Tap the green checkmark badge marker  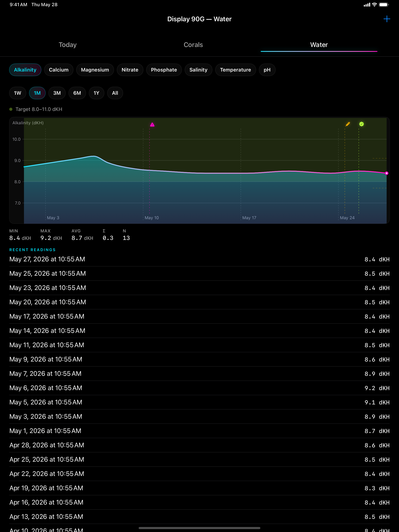[361, 124]
